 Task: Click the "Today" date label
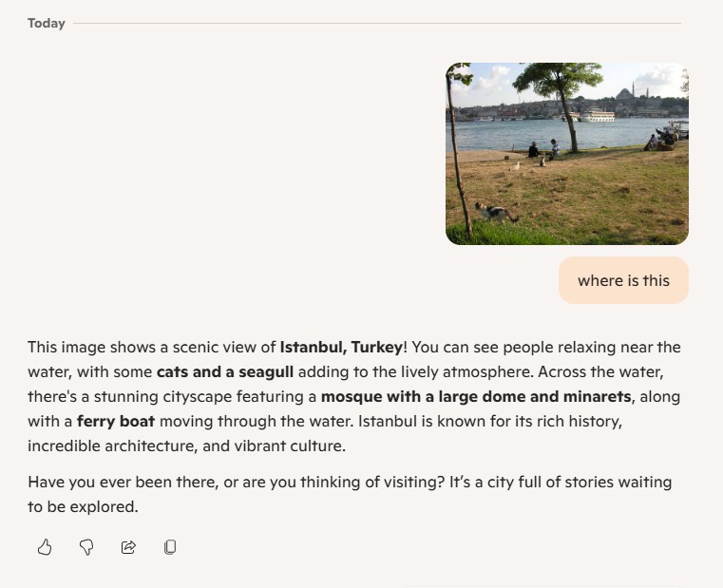(x=47, y=23)
